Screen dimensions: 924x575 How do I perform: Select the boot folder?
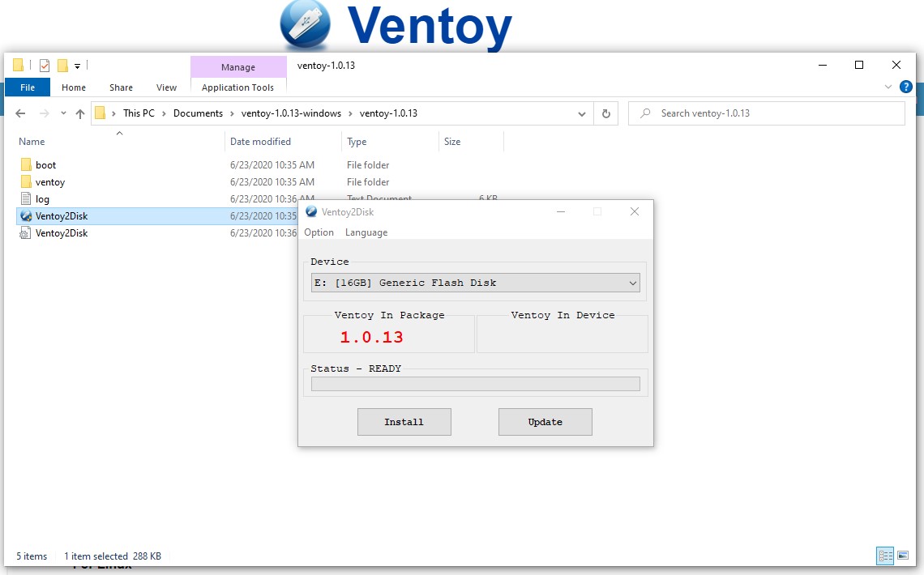click(x=45, y=164)
